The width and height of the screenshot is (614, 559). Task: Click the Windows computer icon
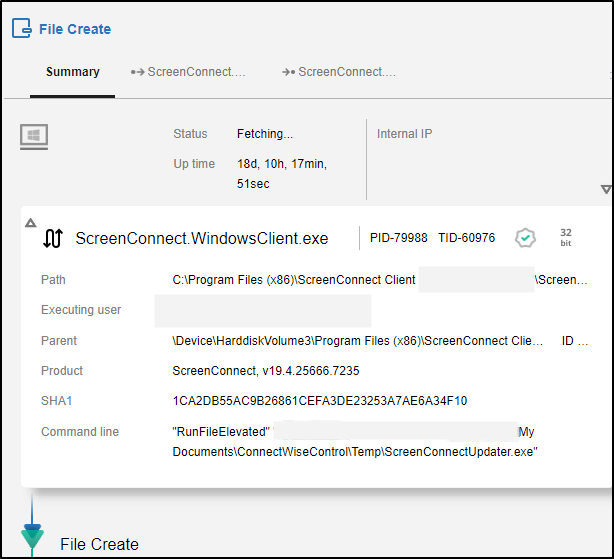[x=34, y=137]
